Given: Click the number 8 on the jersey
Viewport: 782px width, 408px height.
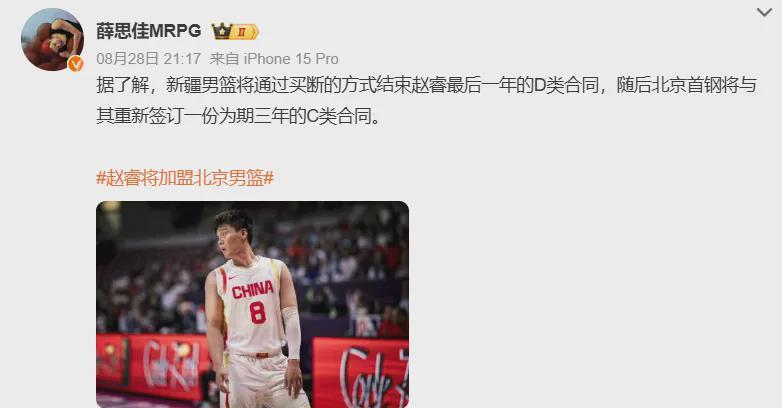Looking at the screenshot, I should click(x=257, y=313).
